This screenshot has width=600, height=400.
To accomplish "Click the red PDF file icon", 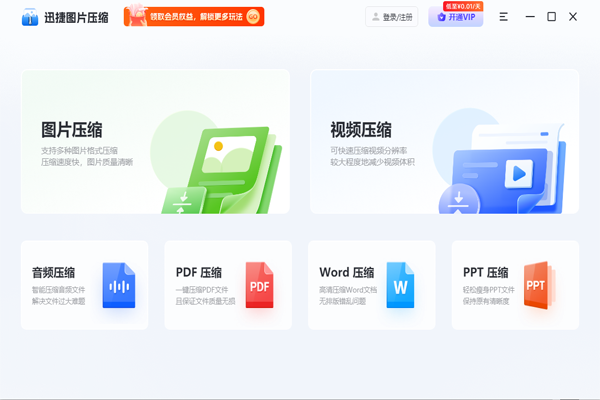I will pos(260,285).
